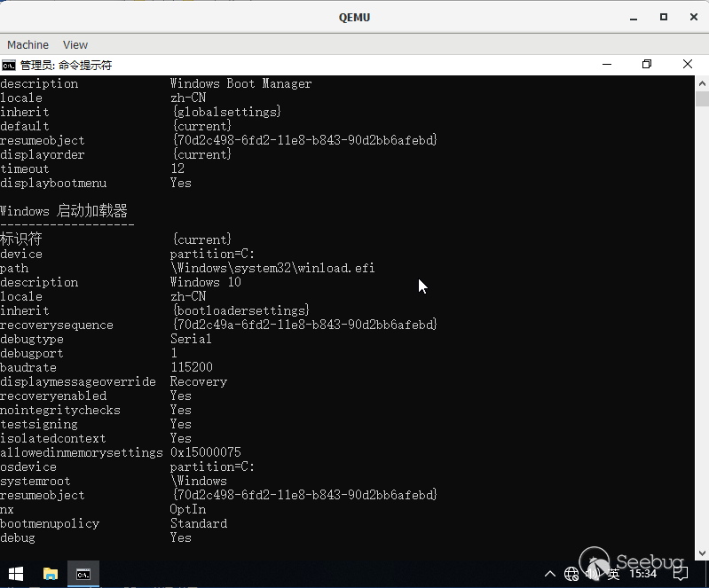Click the command prompt title bar icon
The height and width of the screenshot is (588, 709).
9,66
